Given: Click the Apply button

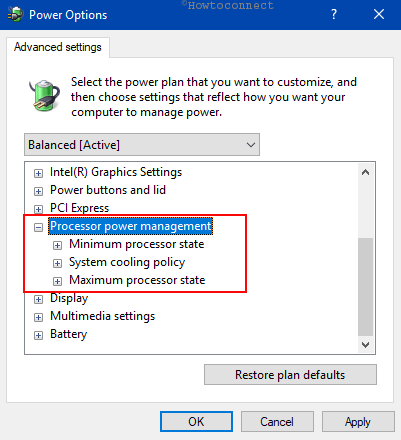Looking at the screenshot, I should coord(358,422).
